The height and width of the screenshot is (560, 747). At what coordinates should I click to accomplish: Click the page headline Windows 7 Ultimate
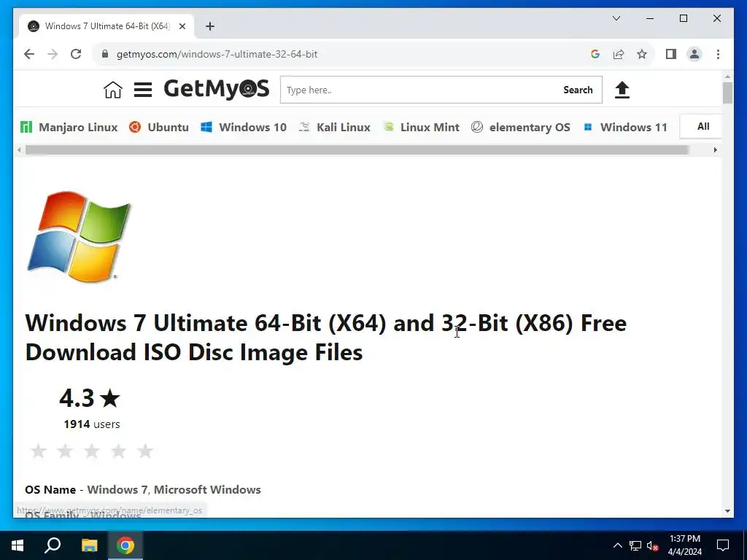326,338
